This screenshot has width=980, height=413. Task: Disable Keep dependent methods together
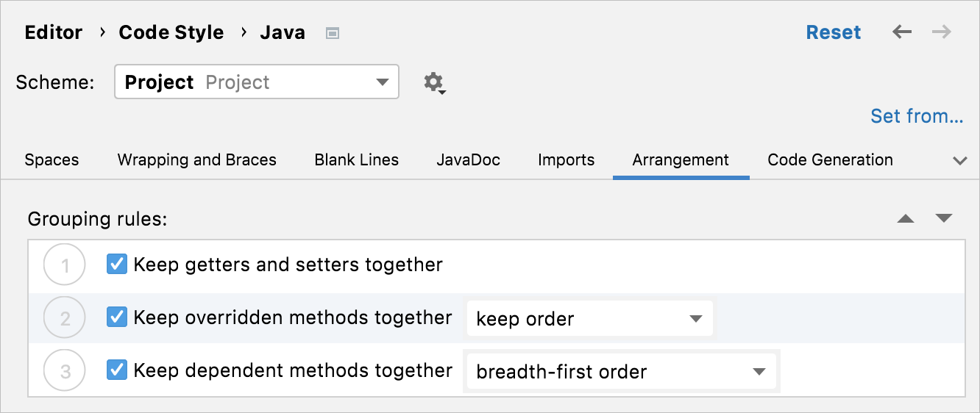[117, 370]
